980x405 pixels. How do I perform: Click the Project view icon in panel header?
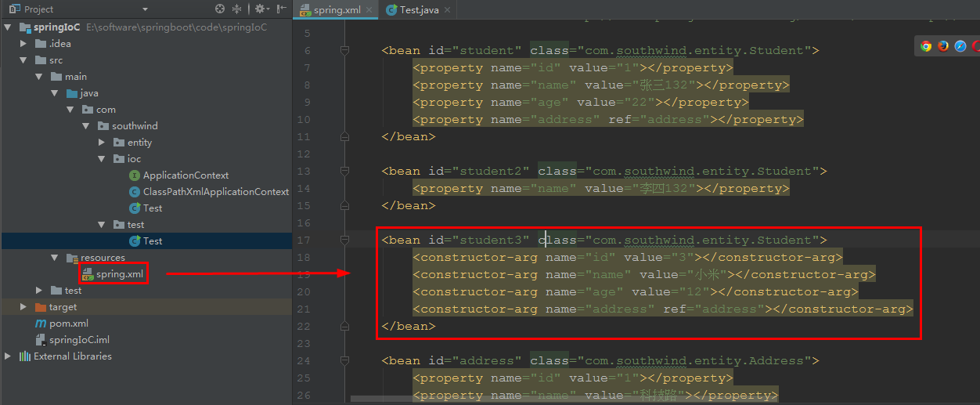14,9
